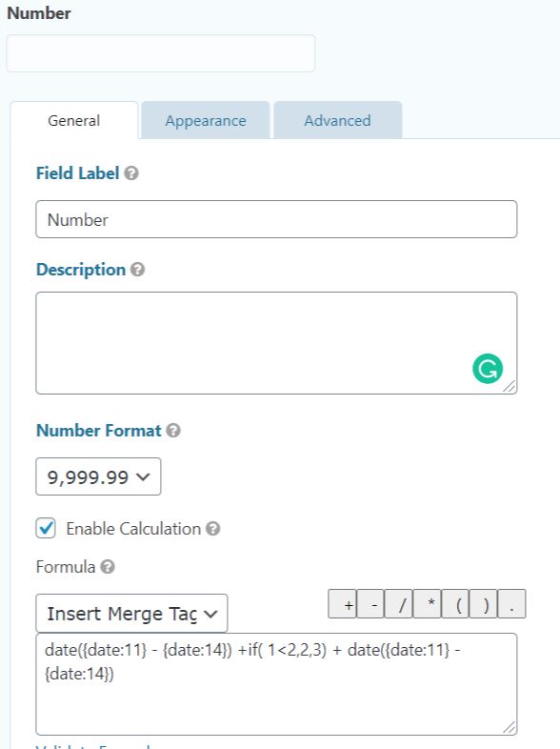Expand the Insert Merge Tag dropdown

point(131,614)
